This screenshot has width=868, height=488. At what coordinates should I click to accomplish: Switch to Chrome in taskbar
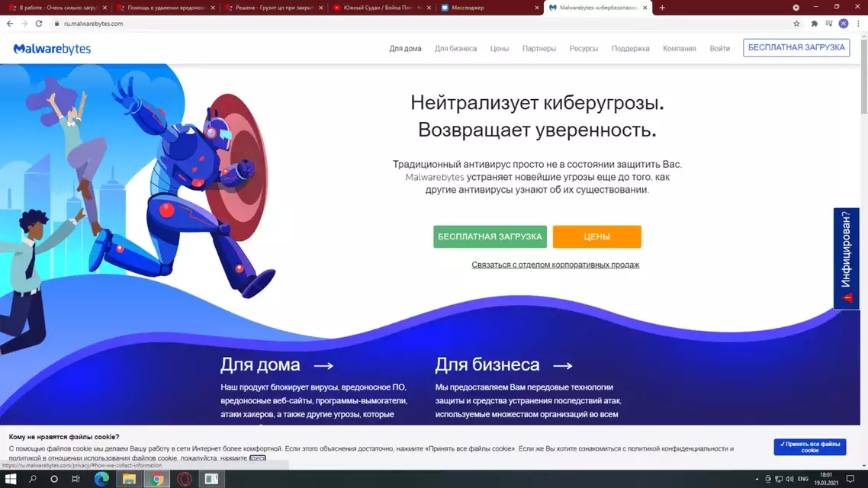(157, 479)
